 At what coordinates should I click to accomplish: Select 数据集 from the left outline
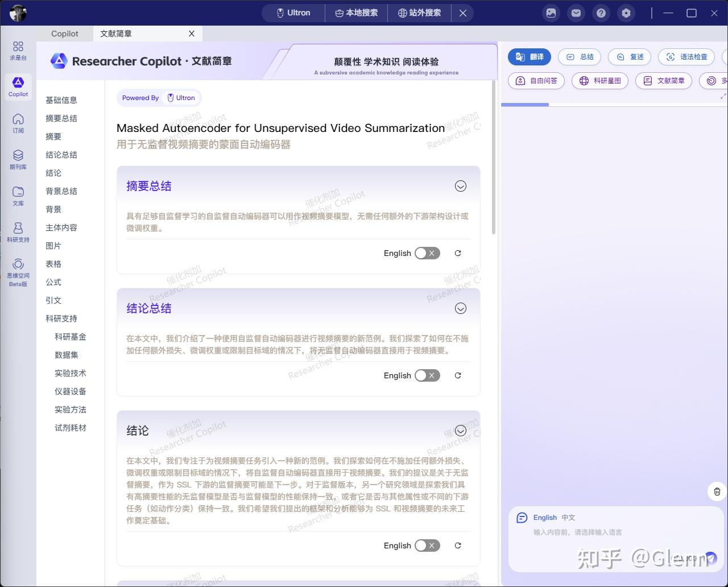(67, 355)
